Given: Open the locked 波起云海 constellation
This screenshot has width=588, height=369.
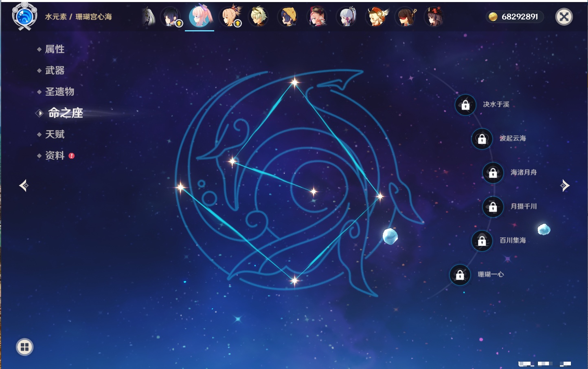Looking at the screenshot, I should [482, 139].
